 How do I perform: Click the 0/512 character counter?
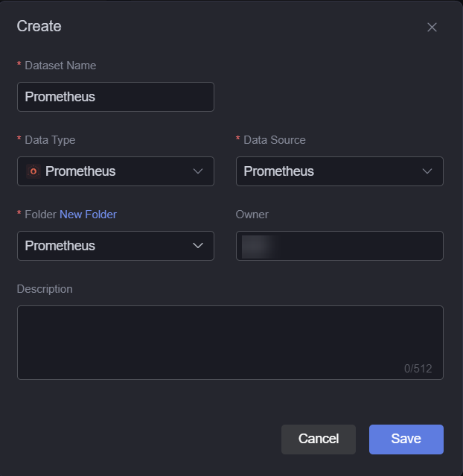(x=418, y=369)
